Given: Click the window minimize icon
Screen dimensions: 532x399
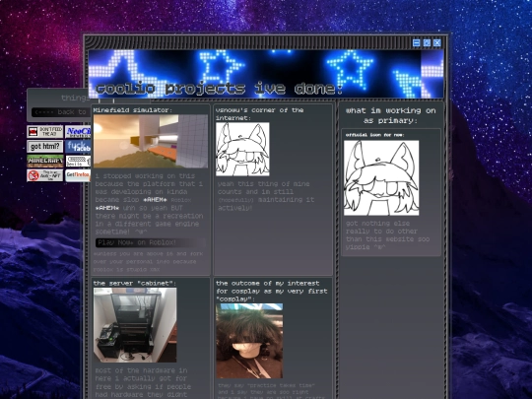Looking at the screenshot, I should click(x=417, y=42).
